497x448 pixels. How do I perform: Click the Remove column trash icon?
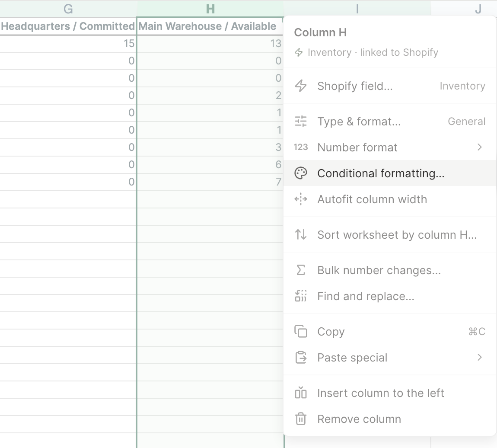[x=300, y=419]
